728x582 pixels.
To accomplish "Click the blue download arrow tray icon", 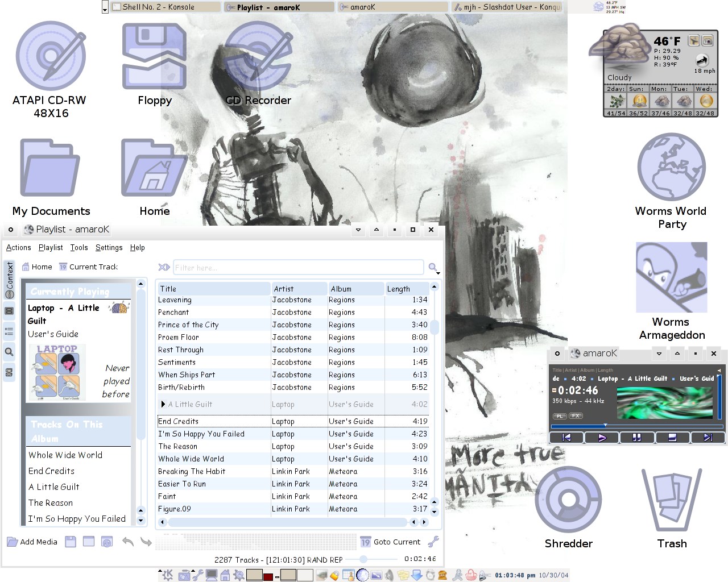I will pyautogui.click(x=417, y=575).
